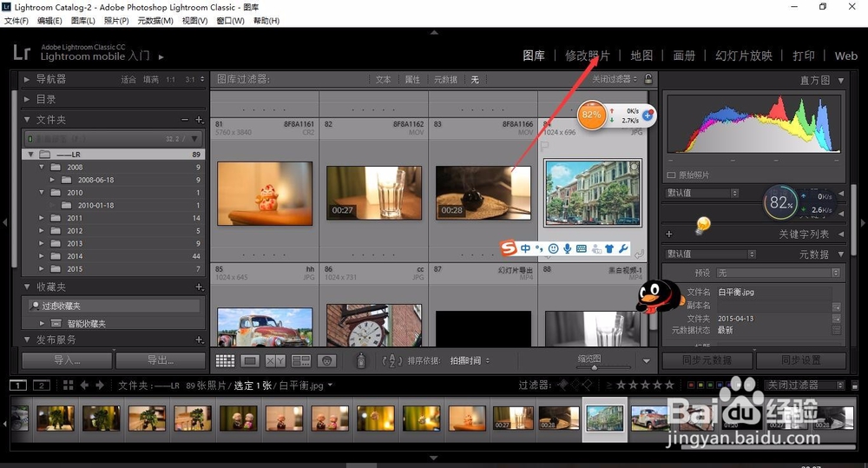Open the people face view

[326, 361]
